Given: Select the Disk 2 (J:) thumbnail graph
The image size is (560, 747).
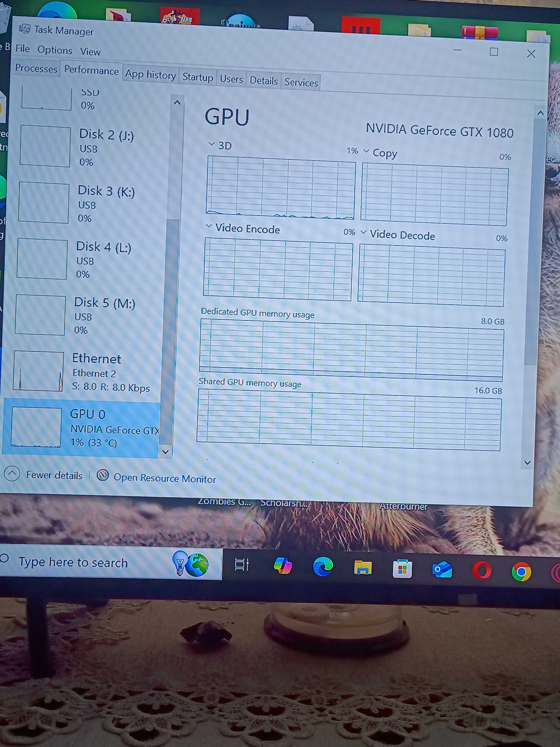Looking at the screenshot, I should [x=45, y=146].
